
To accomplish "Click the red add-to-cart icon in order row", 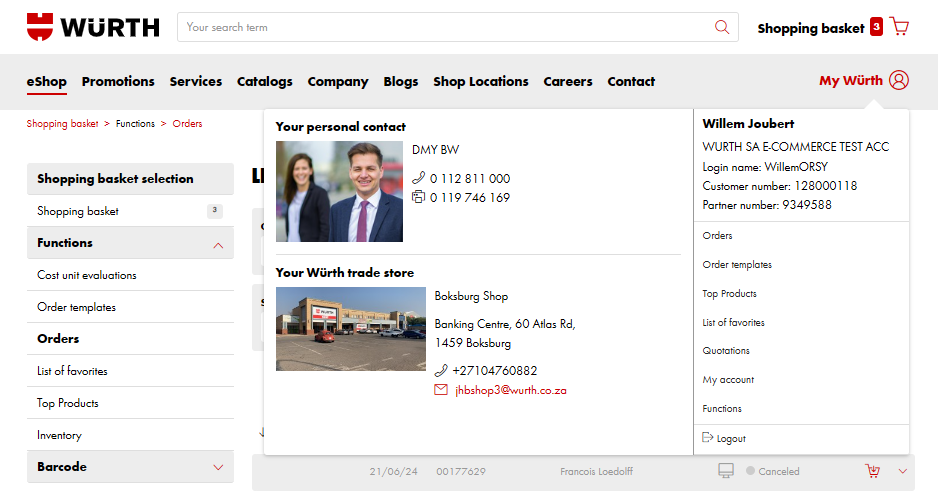I will click(x=873, y=471).
